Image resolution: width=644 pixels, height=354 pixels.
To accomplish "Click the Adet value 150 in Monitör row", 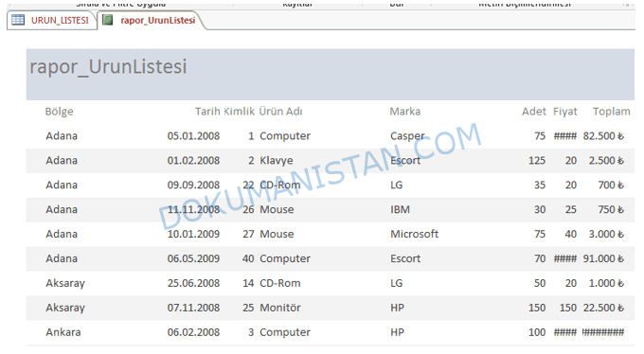I will [x=537, y=308].
